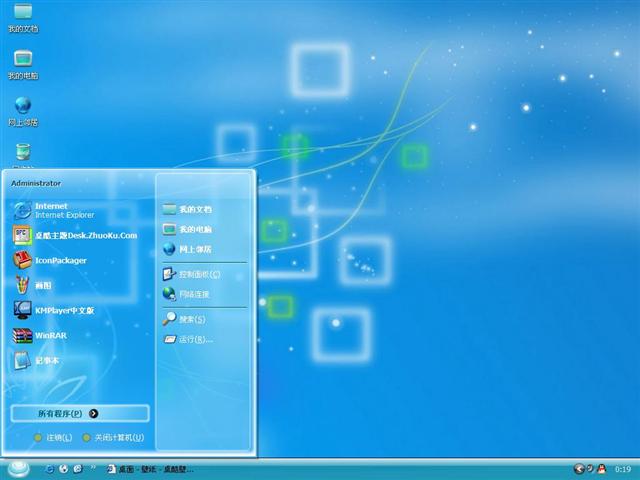Open 网上邻居 globe icon on the desktop
The width and height of the screenshot is (640, 480).
pos(23,111)
